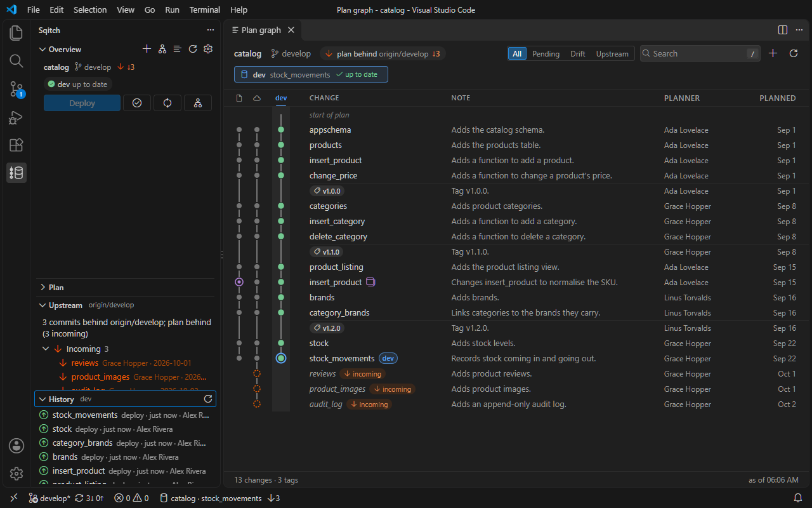Select the All filter
This screenshot has height=508, width=812.
tap(517, 53)
